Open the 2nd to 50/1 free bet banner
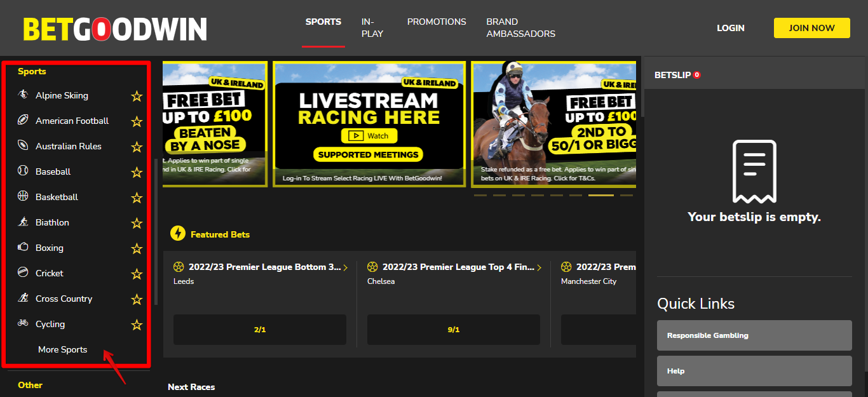Viewport: 868px width, 397px height. coord(553,124)
